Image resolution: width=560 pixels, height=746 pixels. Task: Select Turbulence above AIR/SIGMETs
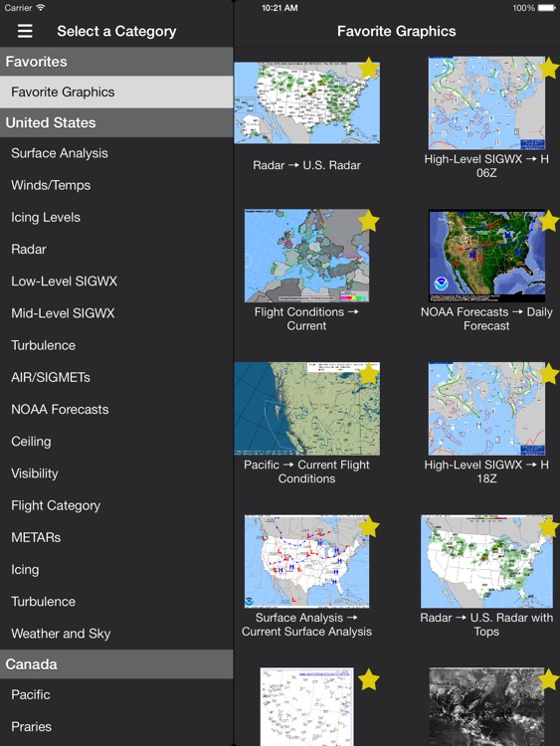point(116,345)
